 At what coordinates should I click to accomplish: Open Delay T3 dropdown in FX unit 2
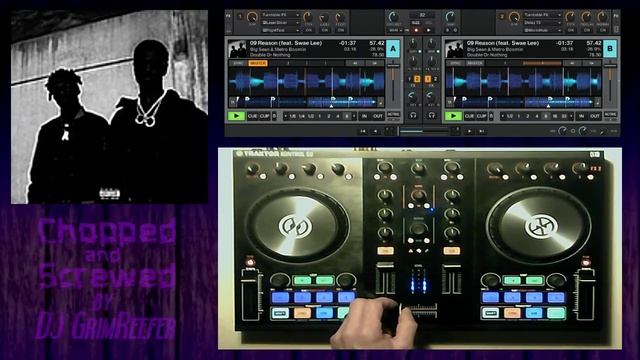[x=542, y=23]
